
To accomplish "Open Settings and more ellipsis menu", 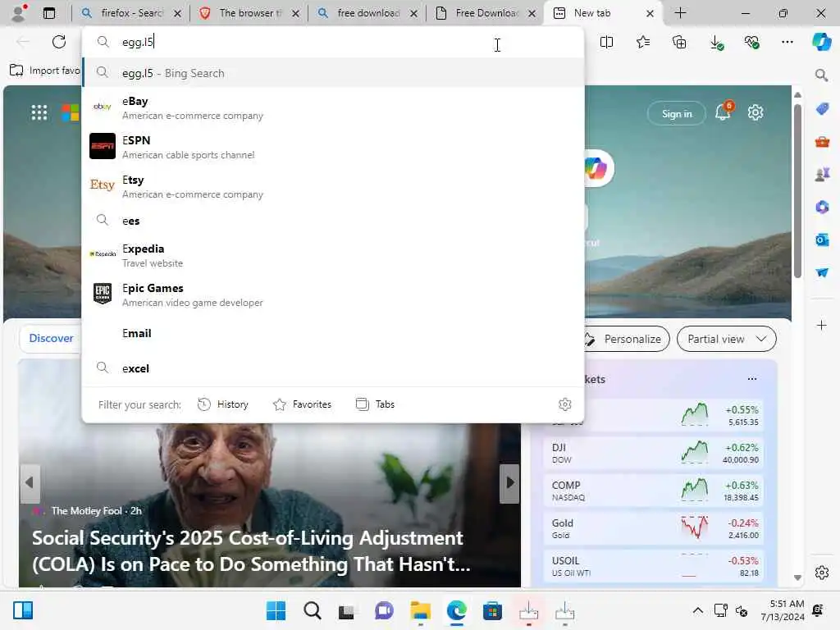I will tap(787, 42).
